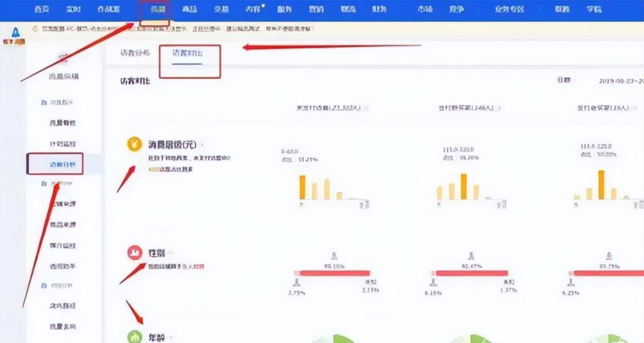644x343 pixels.
Task: Click the announcement icon in the notice bar
Action: coord(35,29)
